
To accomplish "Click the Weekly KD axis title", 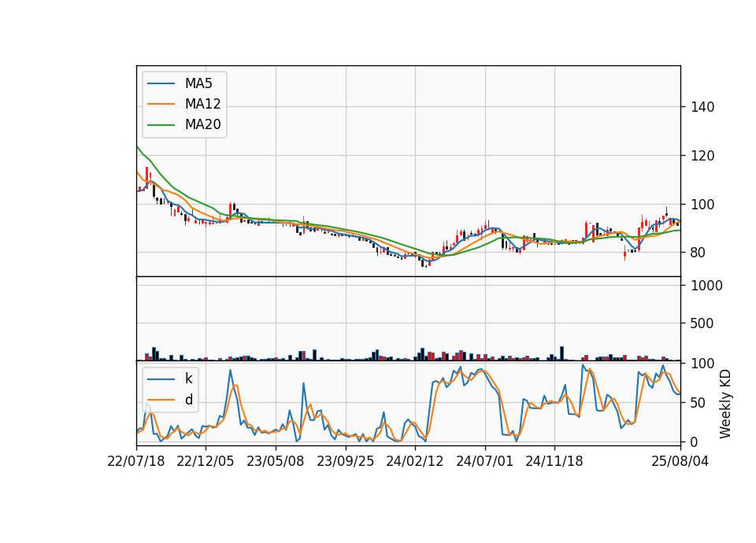I will click(x=725, y=404).
